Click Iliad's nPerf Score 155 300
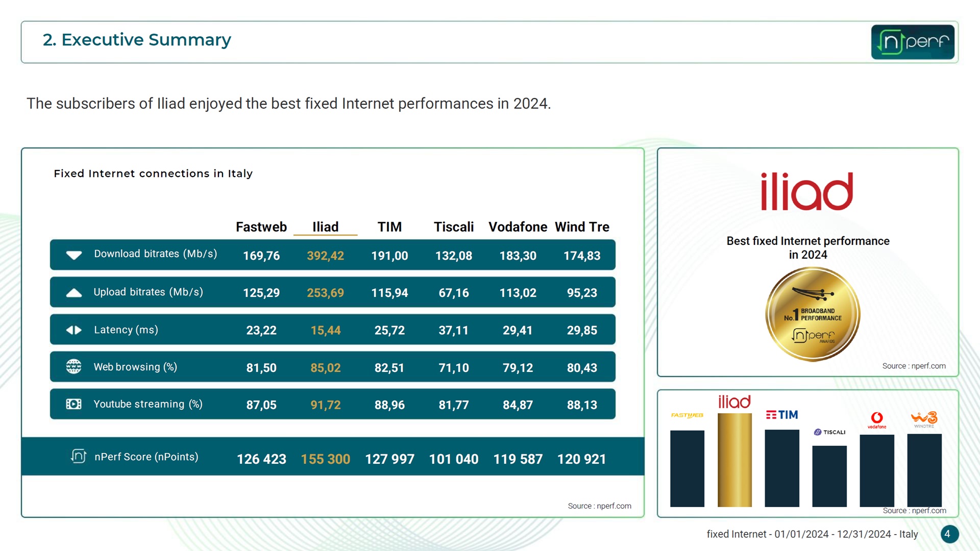980x551 pixels. [x=325, y=459]
